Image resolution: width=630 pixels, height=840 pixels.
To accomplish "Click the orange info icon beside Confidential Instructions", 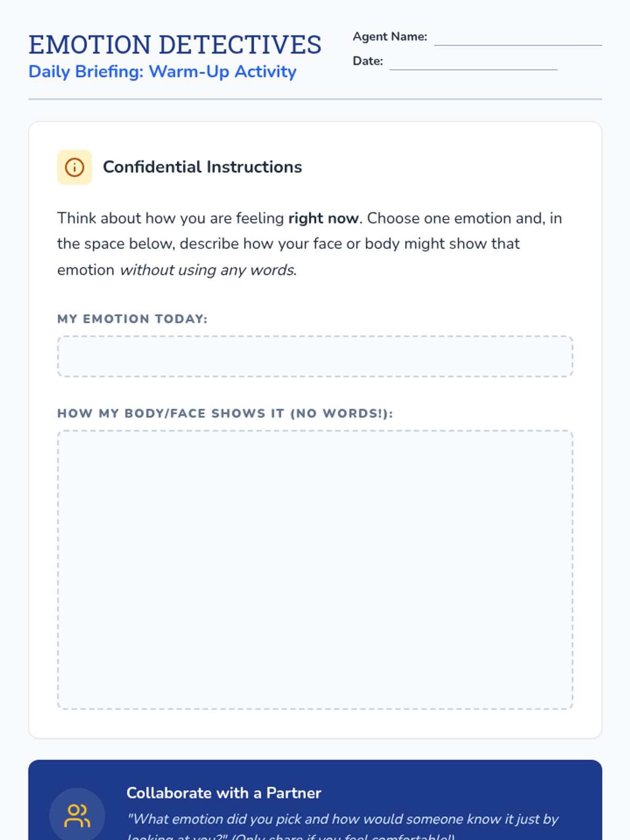I will 75,167.
